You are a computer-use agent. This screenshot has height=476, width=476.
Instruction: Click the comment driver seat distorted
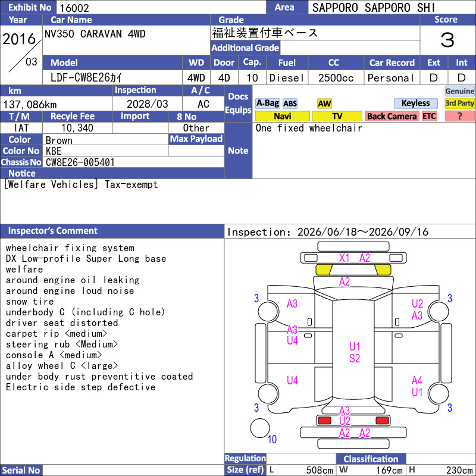coord(62,322)
